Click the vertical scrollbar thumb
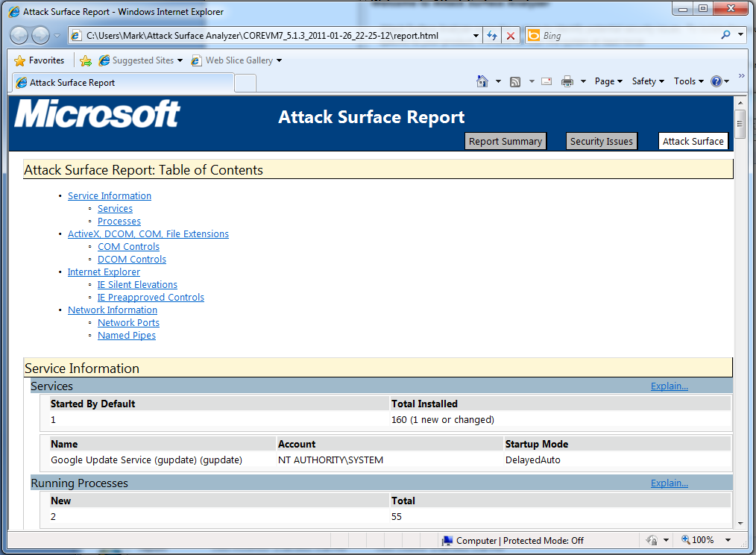The image size is (756, 555). pos(740,124)
